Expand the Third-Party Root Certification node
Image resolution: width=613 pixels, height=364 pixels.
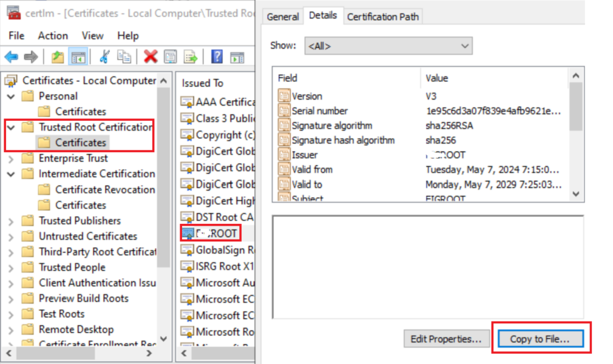coord(11,252)
